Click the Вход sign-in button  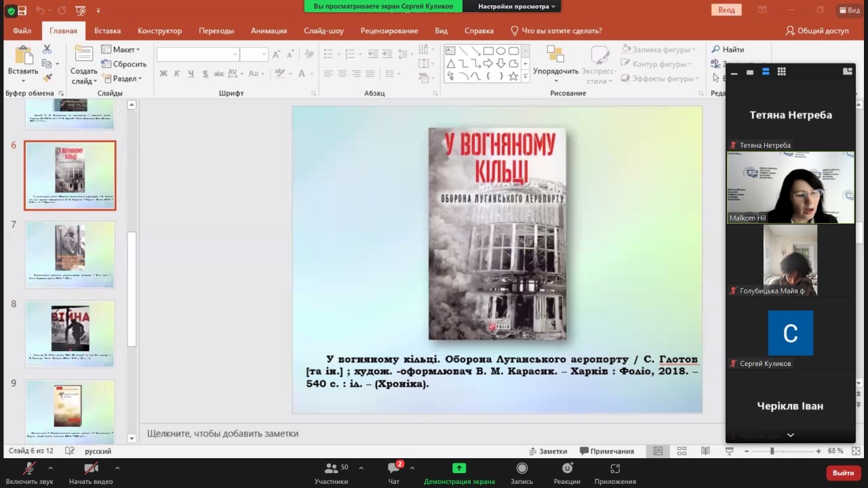(x=726, y=9)
